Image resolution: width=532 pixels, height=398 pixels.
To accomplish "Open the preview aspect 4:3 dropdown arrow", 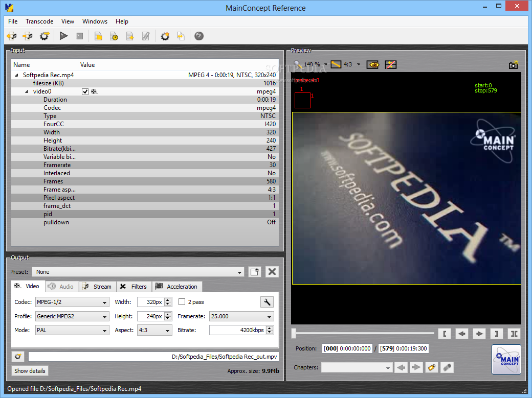I will pyautogui.click(x=358, y=64).
